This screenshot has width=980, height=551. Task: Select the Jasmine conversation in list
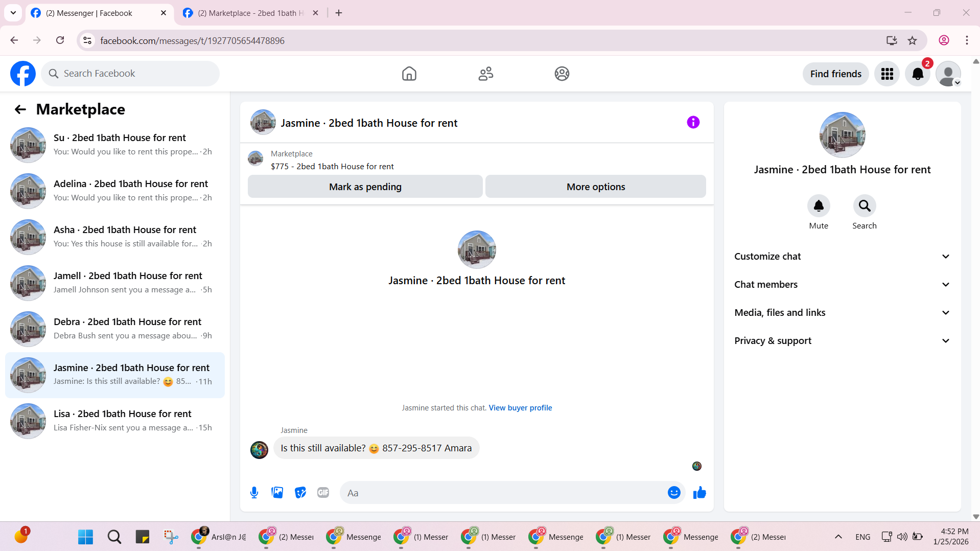point(115,375)
